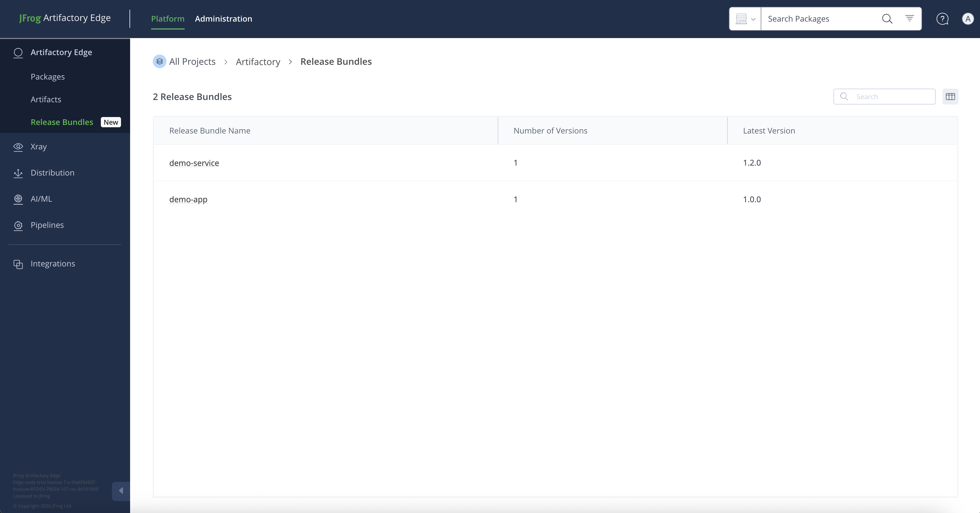The width and height of the screenshot is (980, 513).
Task: Open the advanced search filter icon
Action: tap(909, 18)
